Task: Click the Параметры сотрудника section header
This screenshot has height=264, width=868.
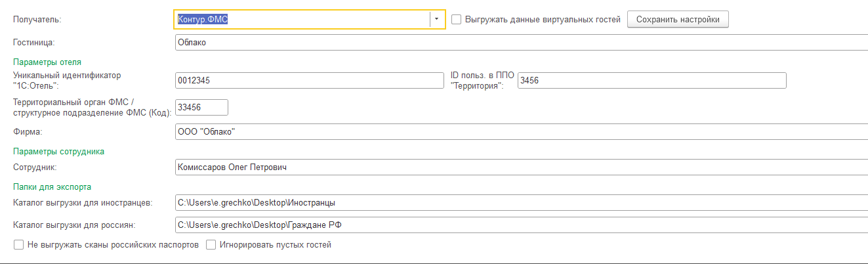Action: [58, 151]
